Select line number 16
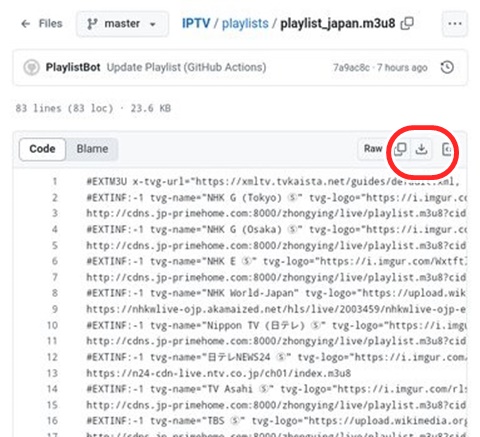Viewport: 480px width, 437px height. tap(52, 421)
